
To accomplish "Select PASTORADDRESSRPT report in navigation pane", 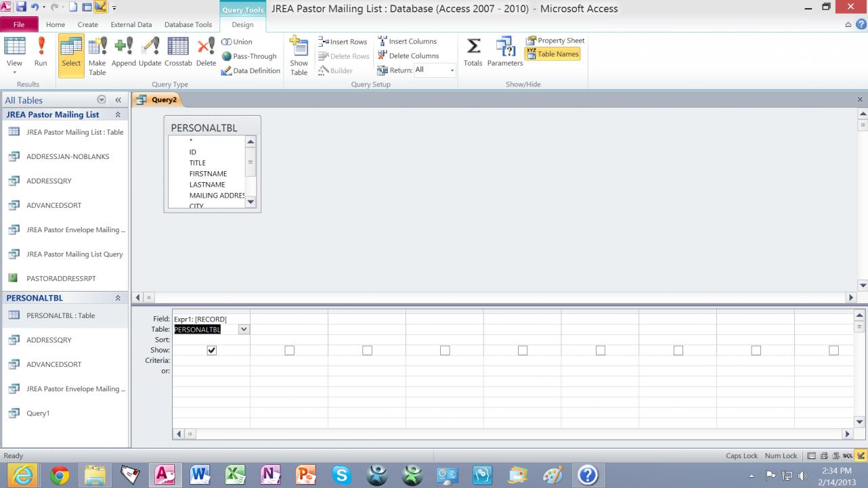I will [65, 278].
